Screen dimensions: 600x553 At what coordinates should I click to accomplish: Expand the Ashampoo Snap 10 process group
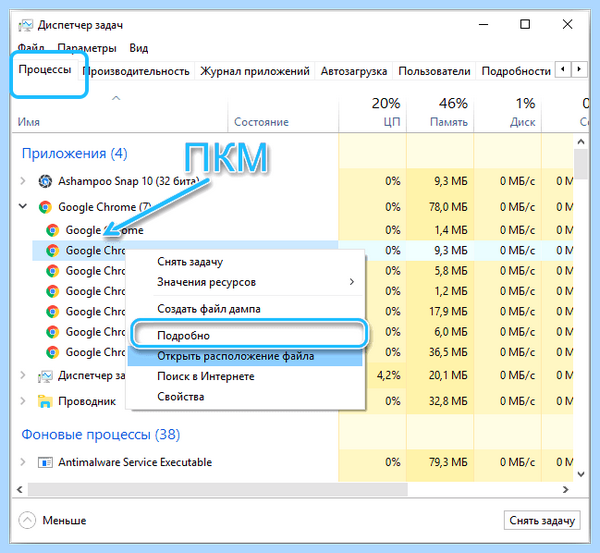click(x=23, y=181)
